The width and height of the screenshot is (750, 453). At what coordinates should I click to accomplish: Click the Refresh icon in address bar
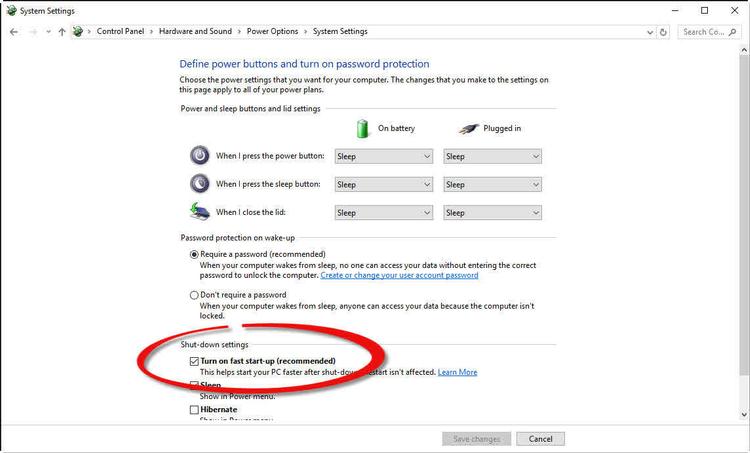coord(665,32)
